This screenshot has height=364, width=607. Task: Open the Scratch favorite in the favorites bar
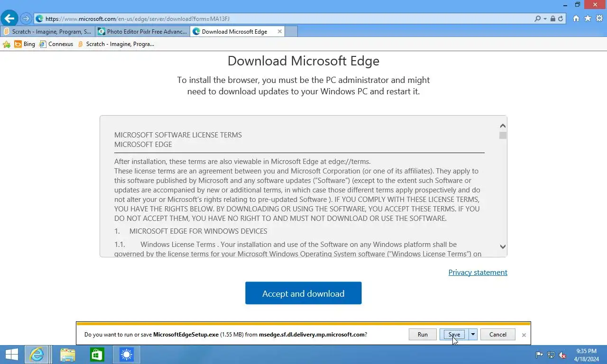tap(115, 44)
